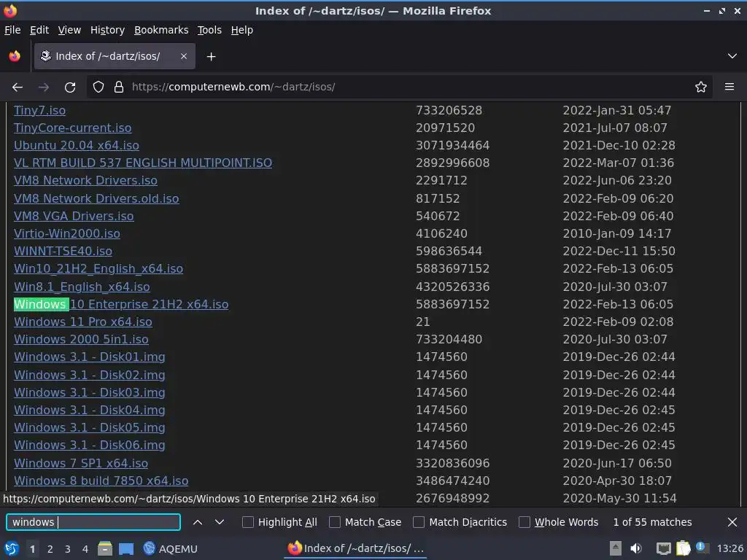
Task: Switch to workspace 2
Action: coord(50,550)
